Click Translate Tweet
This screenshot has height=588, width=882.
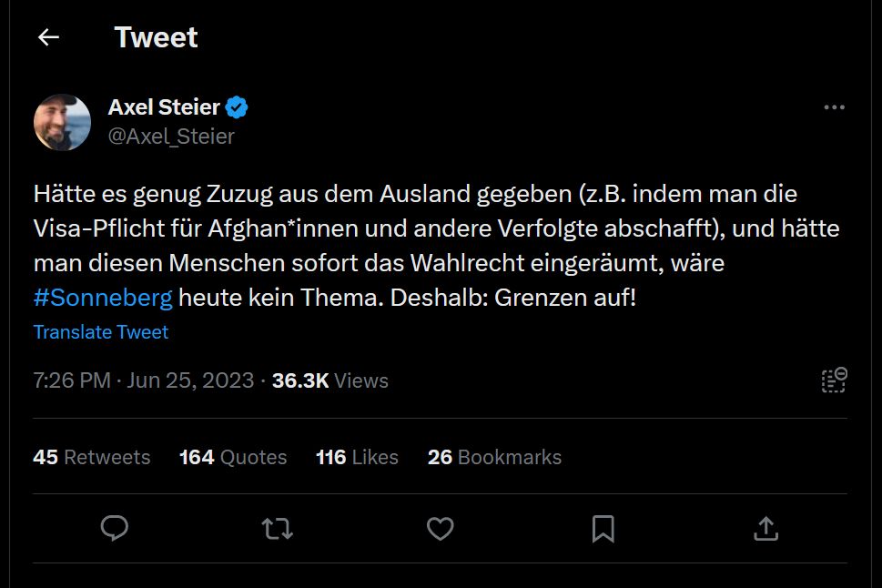point(101,332)
